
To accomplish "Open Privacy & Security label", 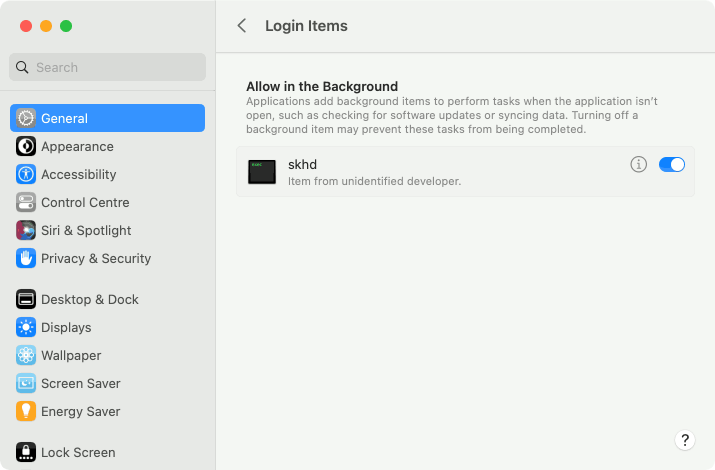I will click(x=96, y=258).
